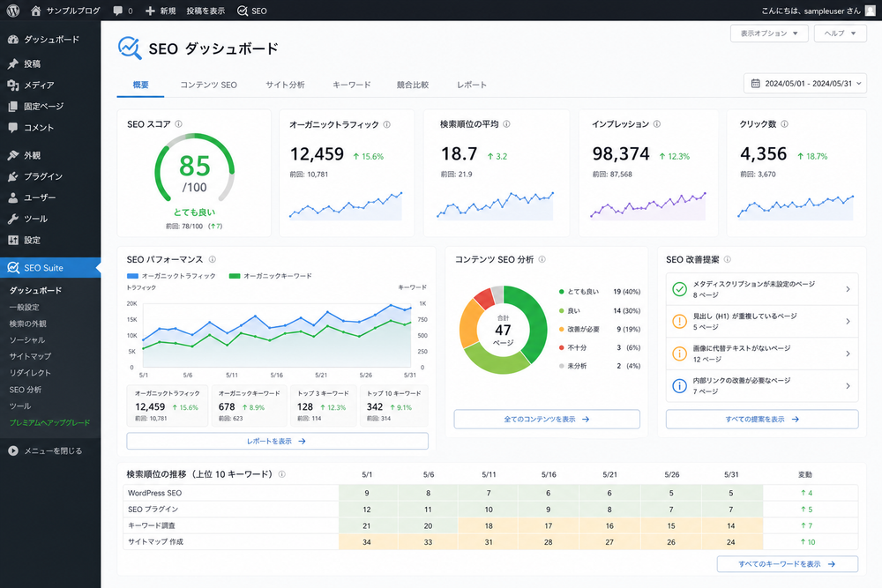Switch to the レポート tab
Viewport: 882px width, 588px height.
(471, 85)
